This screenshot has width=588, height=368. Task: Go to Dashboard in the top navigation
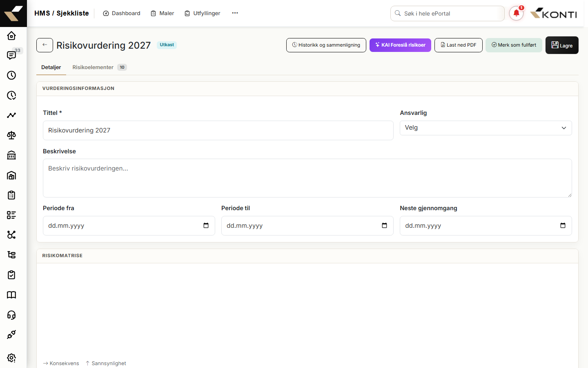[x=122, y=13]
